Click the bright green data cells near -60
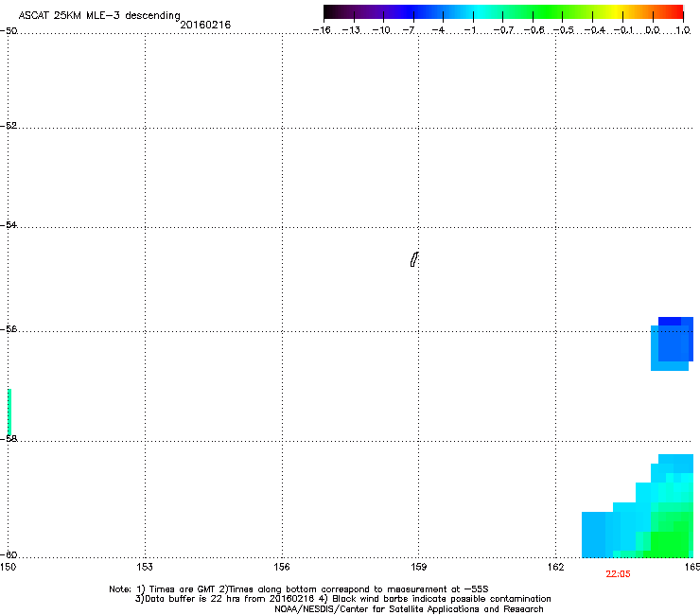The image size is (700, 615). tap(670, 543)
